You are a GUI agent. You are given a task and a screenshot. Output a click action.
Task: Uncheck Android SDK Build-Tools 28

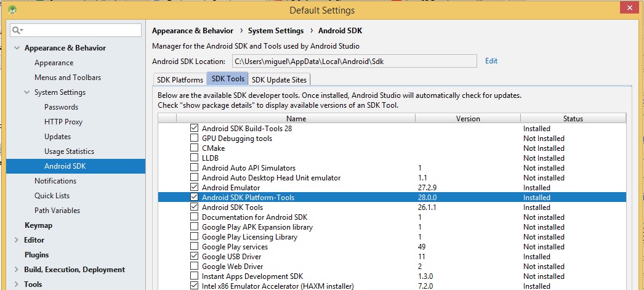(x=195, y=129)
